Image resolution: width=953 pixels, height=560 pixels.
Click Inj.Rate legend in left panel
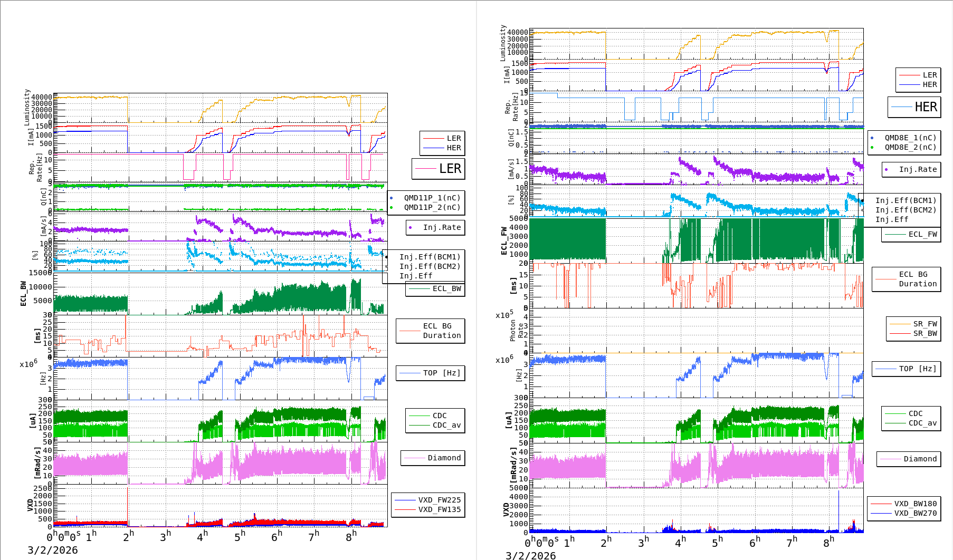point(436,227)
